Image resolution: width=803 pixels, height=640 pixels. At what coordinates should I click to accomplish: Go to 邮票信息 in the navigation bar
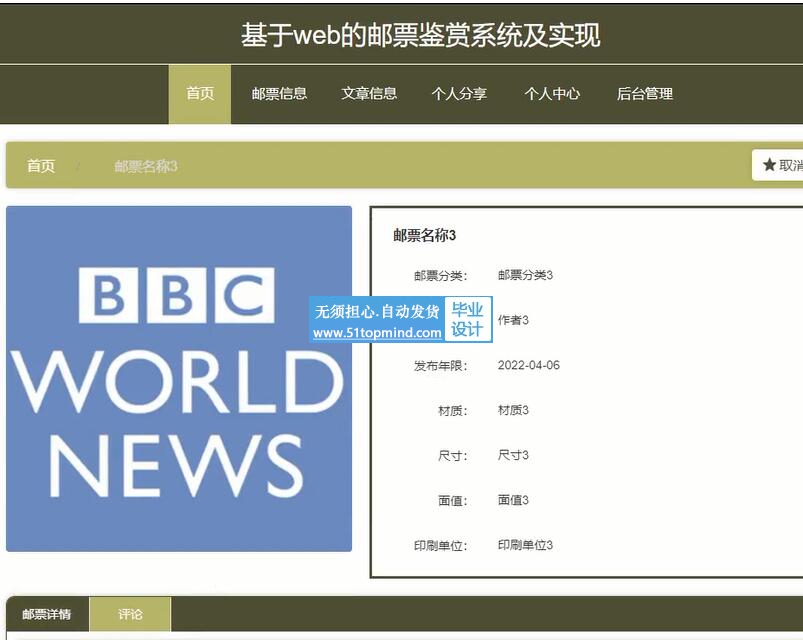279,94
